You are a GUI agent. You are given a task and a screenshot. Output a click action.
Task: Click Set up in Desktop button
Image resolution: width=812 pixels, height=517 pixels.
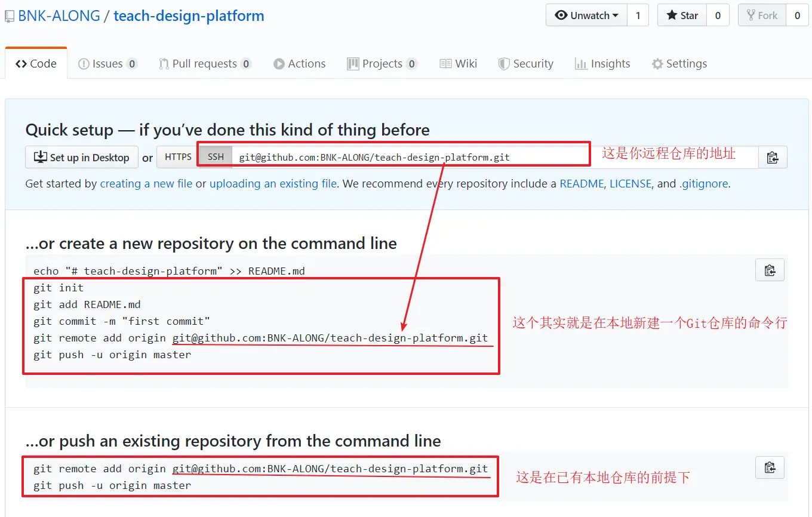pos(82,157)
